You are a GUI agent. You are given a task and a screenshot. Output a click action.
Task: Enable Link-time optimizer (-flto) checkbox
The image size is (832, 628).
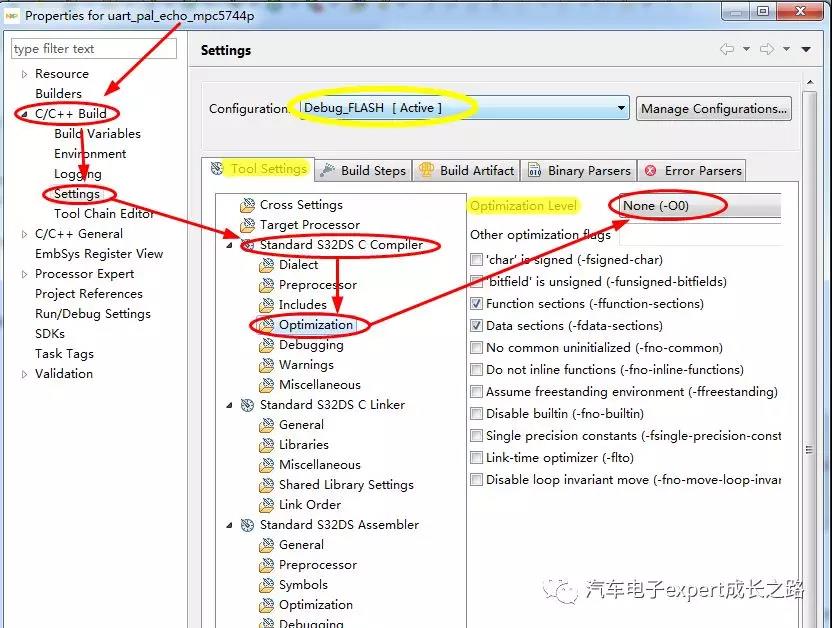[x=477, y=458]
